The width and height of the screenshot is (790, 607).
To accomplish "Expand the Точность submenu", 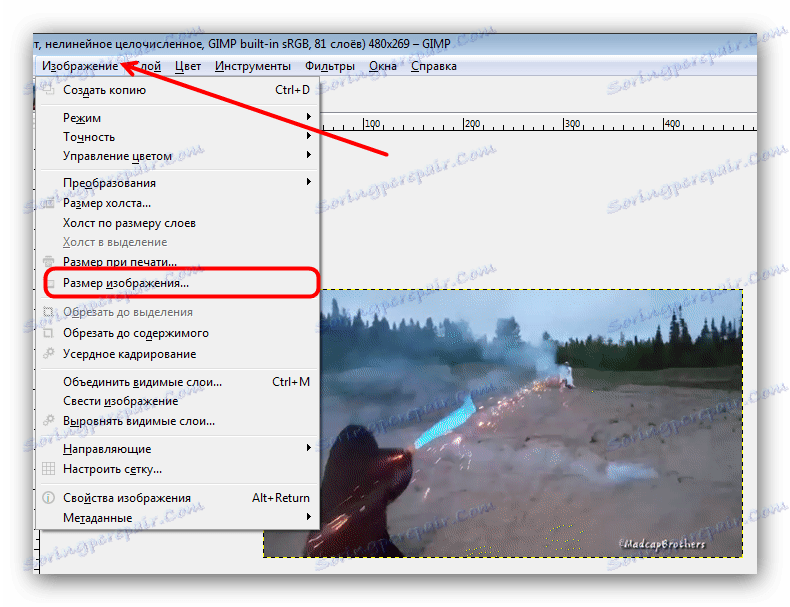I will point(177,137).
